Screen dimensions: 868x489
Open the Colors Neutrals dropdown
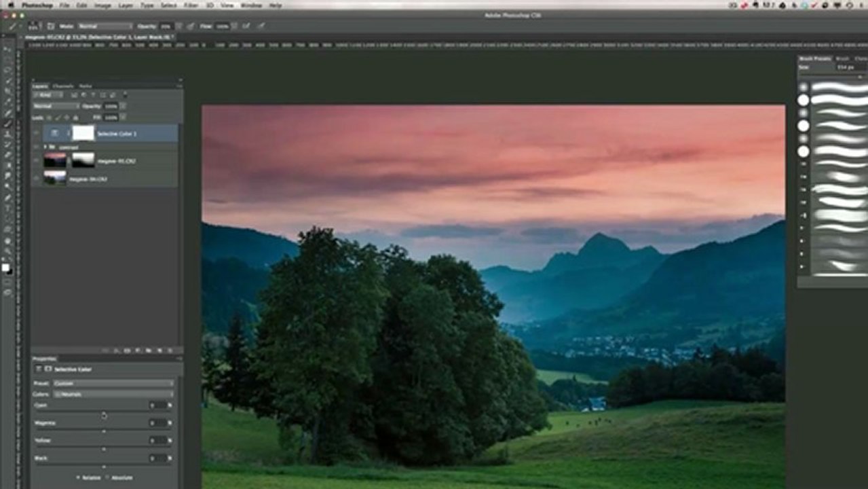click(x=113, y=394)
